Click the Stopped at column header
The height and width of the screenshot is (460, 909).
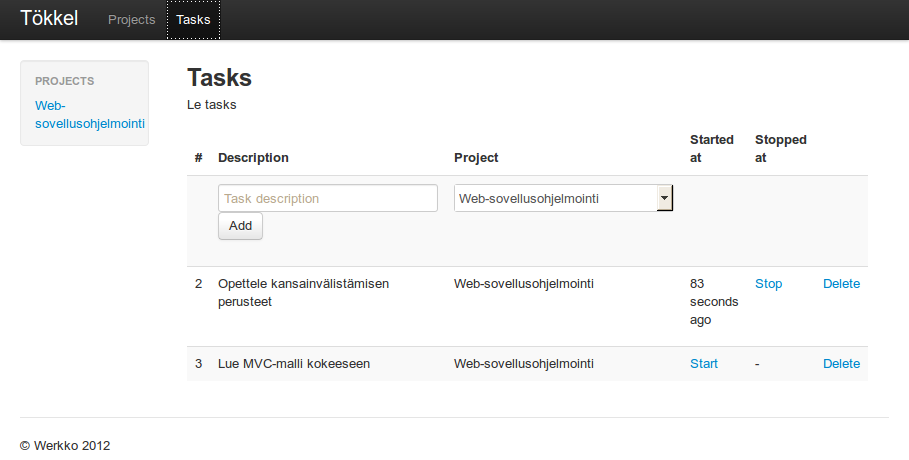tap(780, 148)
